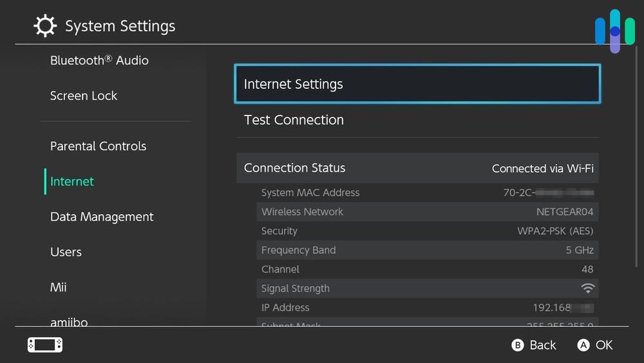Click the MAC address value 70-2C

tap(548, 192)
